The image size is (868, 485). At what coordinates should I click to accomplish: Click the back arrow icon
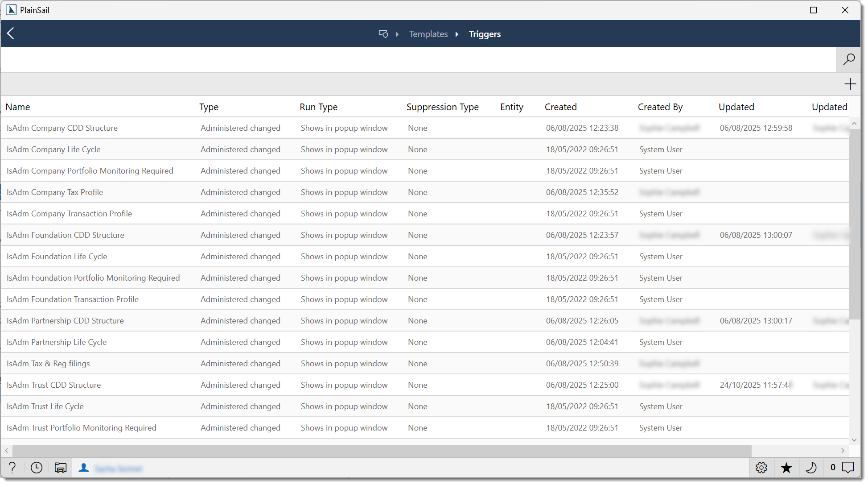pyautogui.click(x=11, y=33)
